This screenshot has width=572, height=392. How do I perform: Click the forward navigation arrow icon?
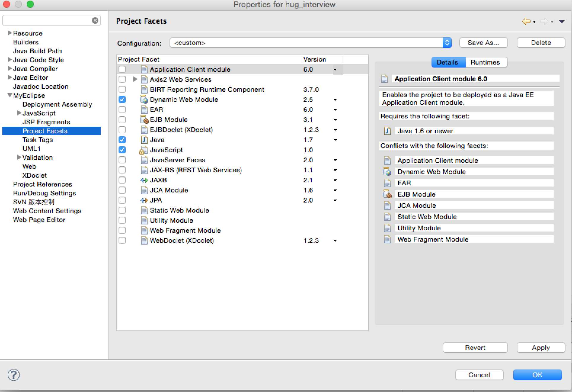click(544, 21)
